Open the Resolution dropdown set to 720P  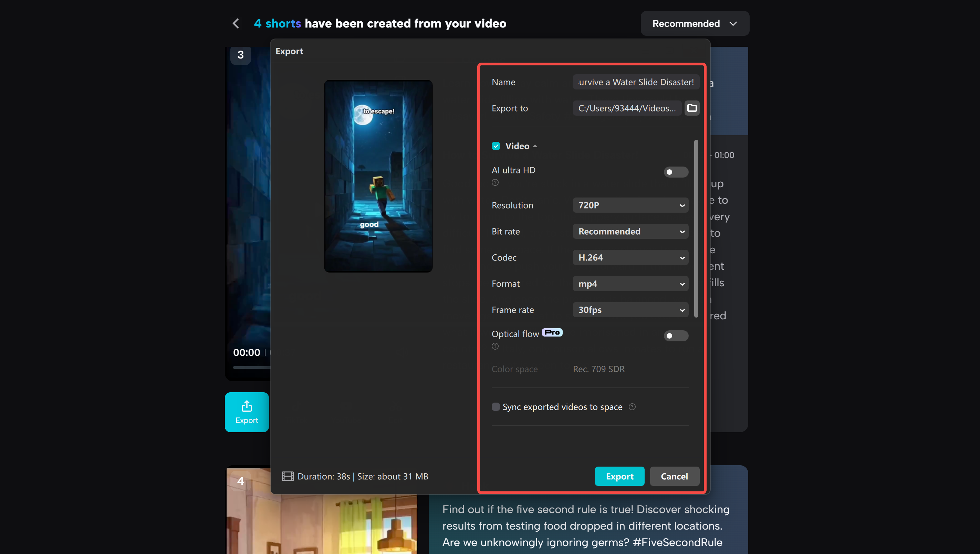click(x=630, y=205)
